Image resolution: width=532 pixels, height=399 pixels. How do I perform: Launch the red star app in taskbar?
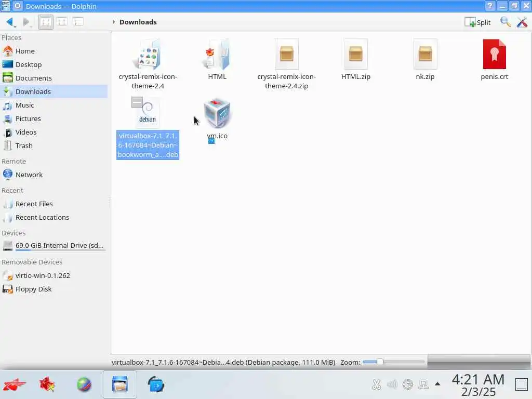(47, 385)
